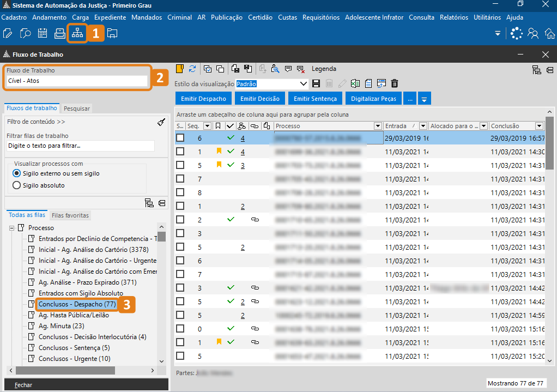
Task: Collapse the Processo tree node
Action: (x=12, y=228)
